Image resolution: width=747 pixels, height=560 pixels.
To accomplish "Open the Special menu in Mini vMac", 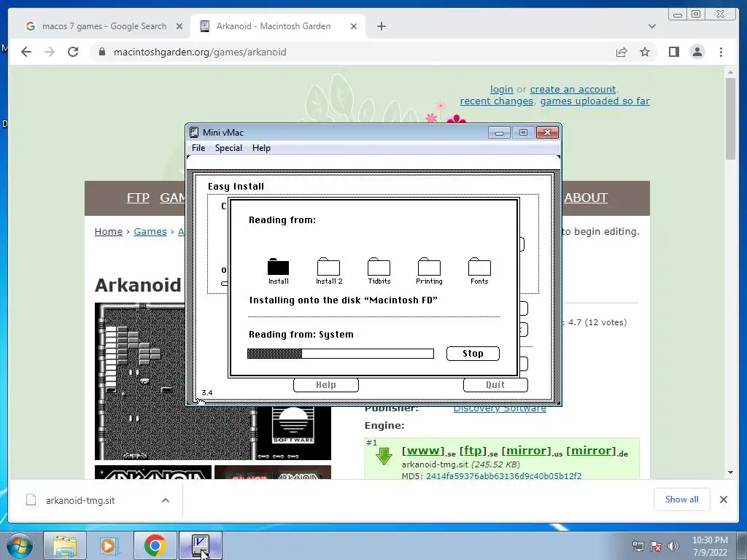I will point(228,148).
